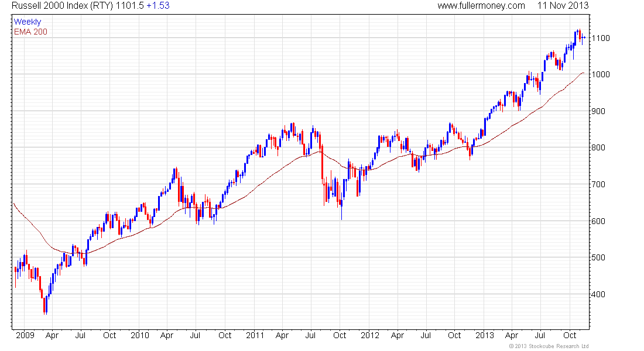Click the 11 Nov 2013 date
This screenshot has height=351, width=644.
point(563,6)
